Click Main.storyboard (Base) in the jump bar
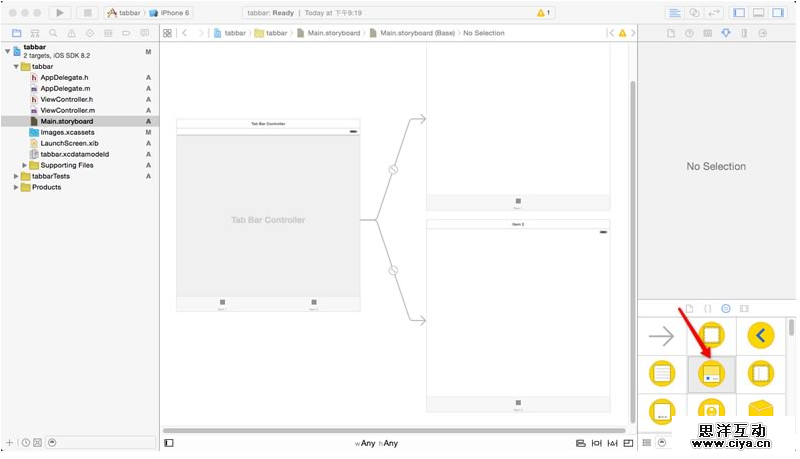The width and height of the screenshot is (800, 459). click(x=412, y=33)
